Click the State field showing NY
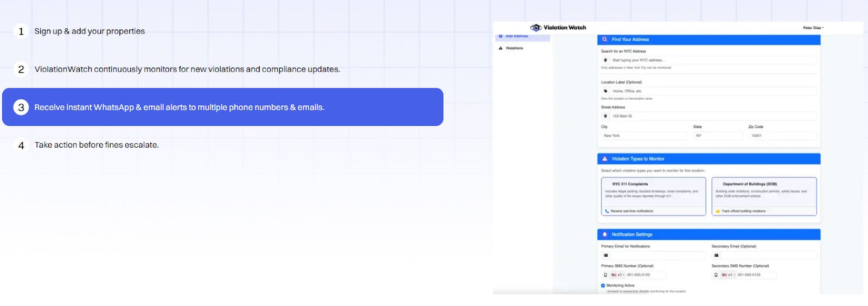Image resolution: width=868 pixels, height=306 pixels. 718,136
